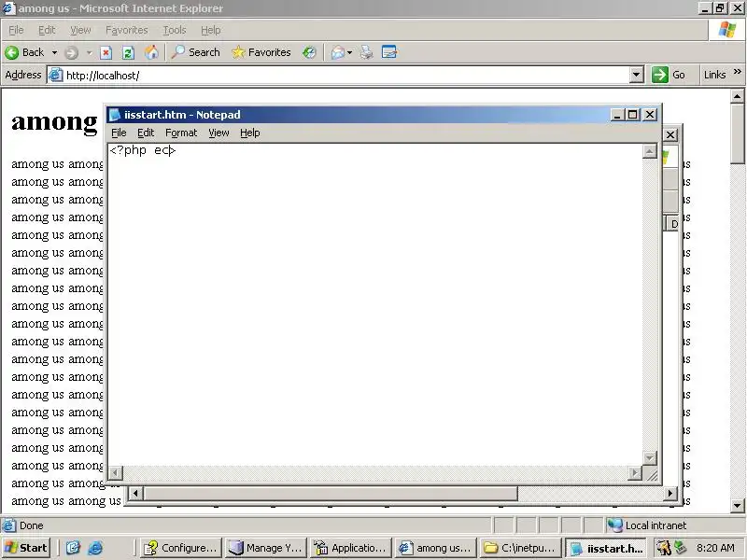
Task: Open the Internet Explorer Edit menu
Action: click(x=47, y=30)
